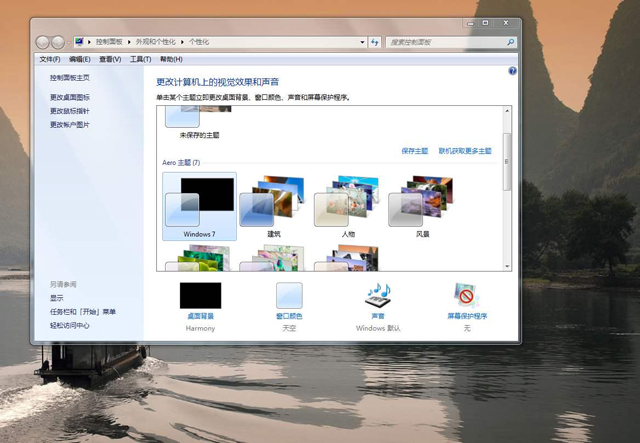Image resolution: width=640 pixels, height=443 pixels.
Task: Open the 窗口颜色 window color swatch
Action: point(289,295)
